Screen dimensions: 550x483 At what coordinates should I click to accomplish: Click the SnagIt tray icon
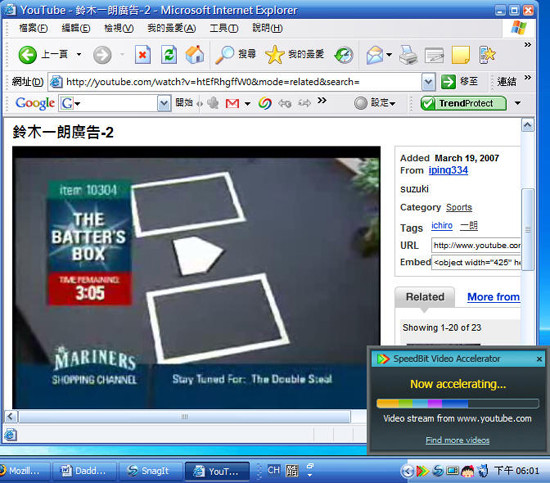coord(437,471)
